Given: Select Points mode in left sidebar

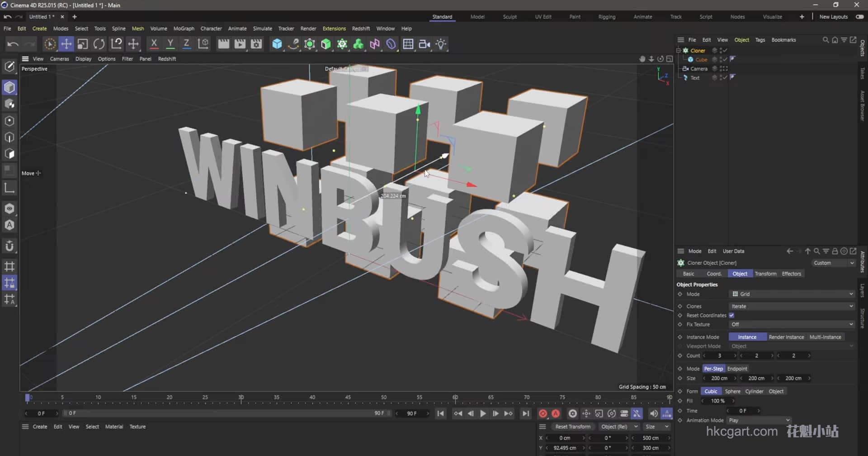Looking at the screenshot, I should tap(9, 121).
